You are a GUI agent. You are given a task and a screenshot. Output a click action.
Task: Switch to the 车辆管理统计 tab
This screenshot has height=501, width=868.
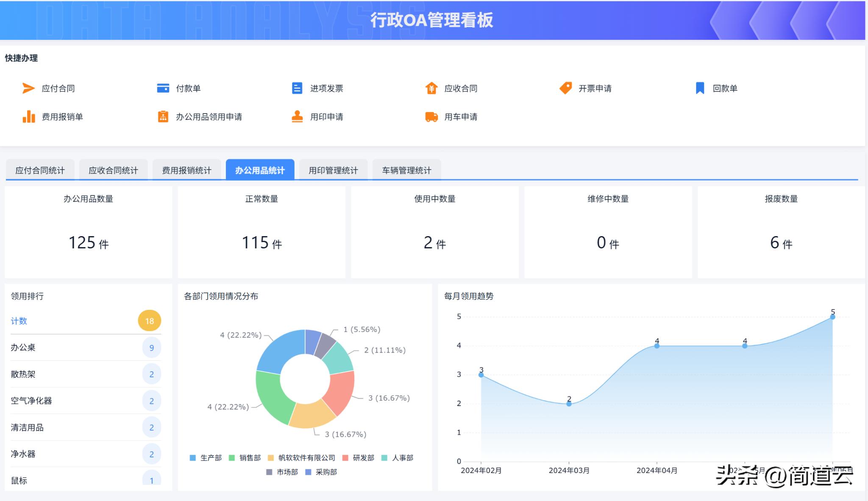pyautogui.click(x=407, y=170)
